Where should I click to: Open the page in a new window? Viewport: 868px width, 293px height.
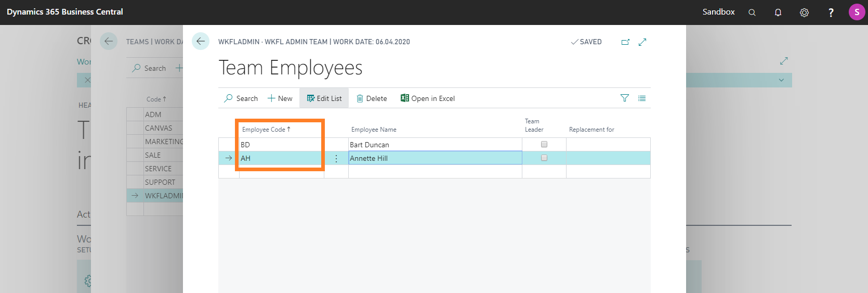click(625, 42)
